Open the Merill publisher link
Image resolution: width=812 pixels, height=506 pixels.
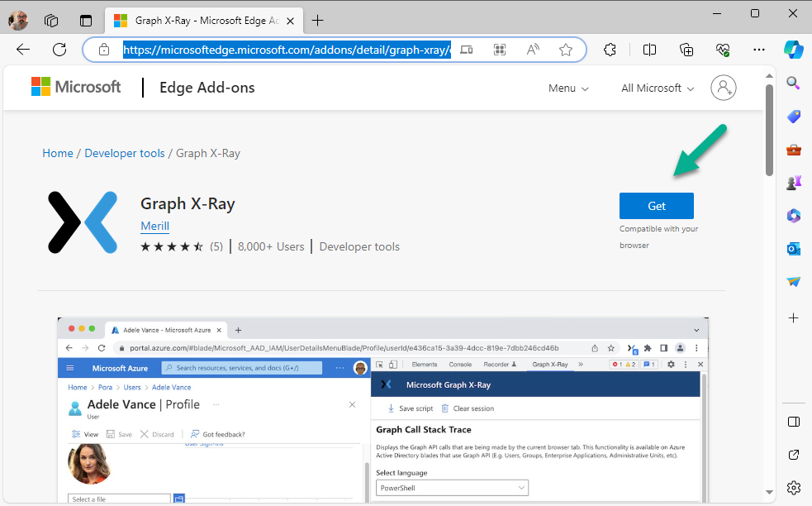click(x=154, y=226)
